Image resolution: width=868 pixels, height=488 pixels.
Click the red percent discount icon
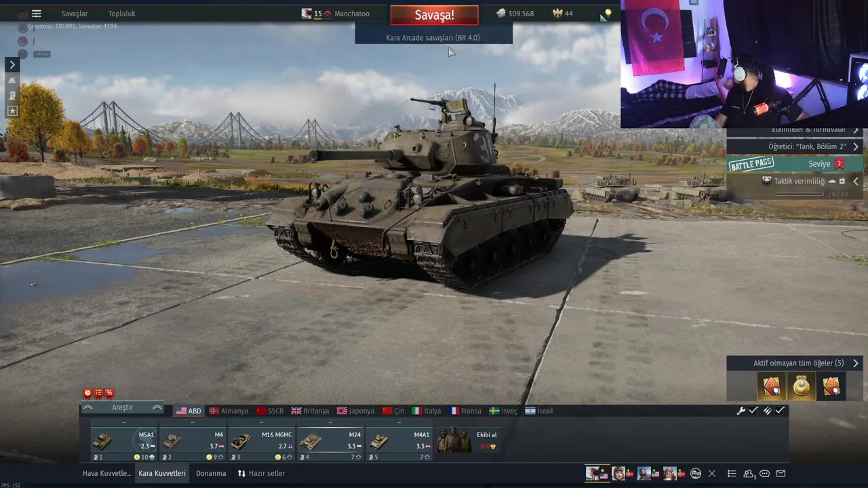click(x=109, y=393)
